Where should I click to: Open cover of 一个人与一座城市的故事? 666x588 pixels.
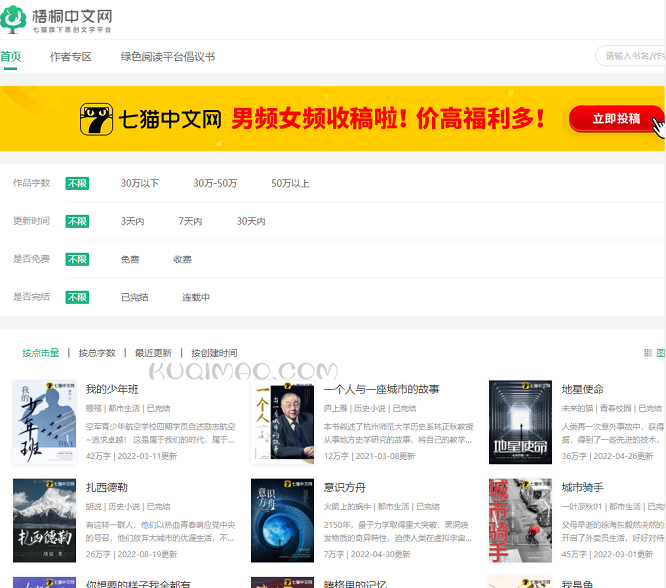coord(282,422)
